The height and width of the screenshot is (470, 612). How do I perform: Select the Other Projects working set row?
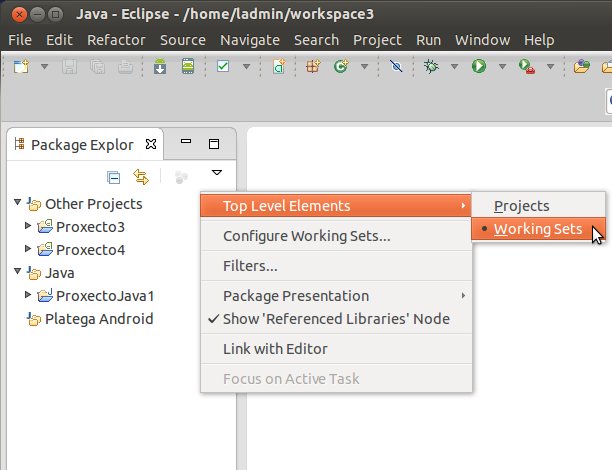(x=84, y=204)
